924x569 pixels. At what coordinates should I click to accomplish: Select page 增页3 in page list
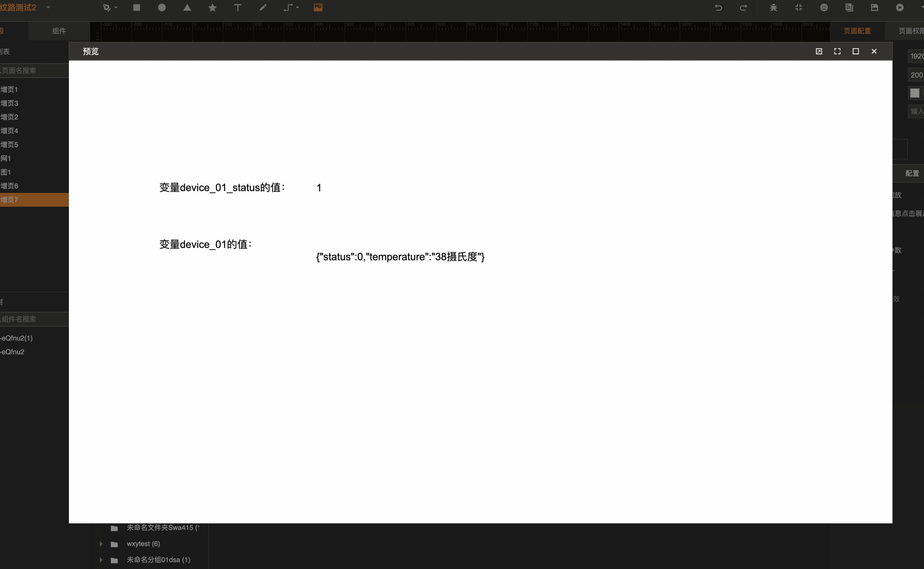click(x=34, y=103)
